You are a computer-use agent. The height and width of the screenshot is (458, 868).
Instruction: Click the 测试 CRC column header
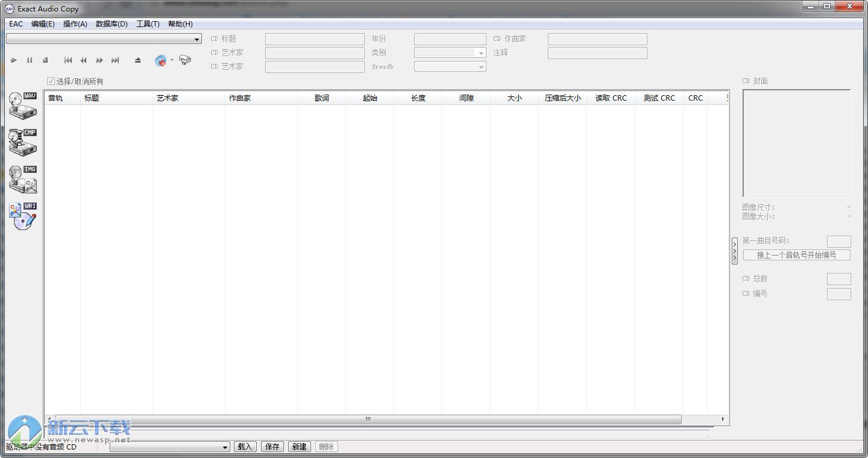pos(659,98)
